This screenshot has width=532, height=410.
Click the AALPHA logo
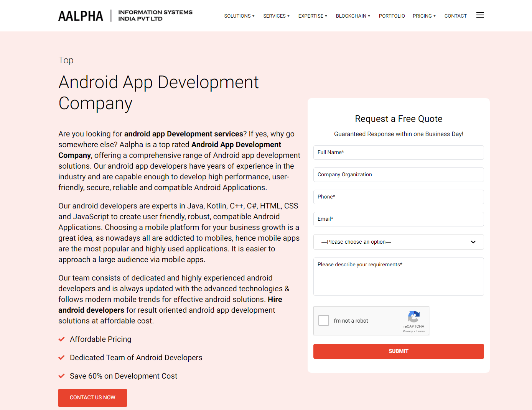81,16
